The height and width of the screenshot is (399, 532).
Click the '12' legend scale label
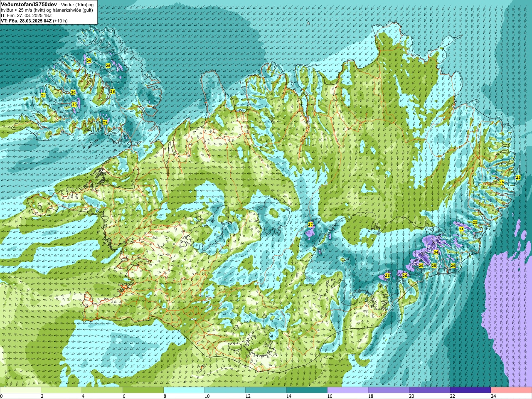248,396
